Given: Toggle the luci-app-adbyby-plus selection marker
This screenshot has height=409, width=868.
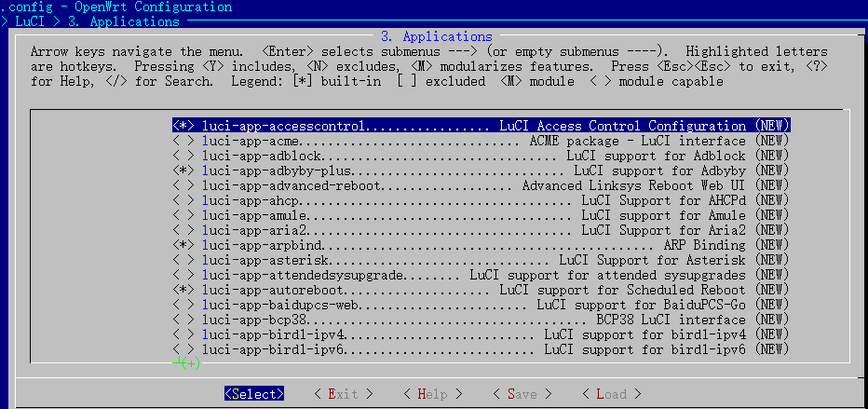Looking at the screenshot, I should (x=183, y=170).
